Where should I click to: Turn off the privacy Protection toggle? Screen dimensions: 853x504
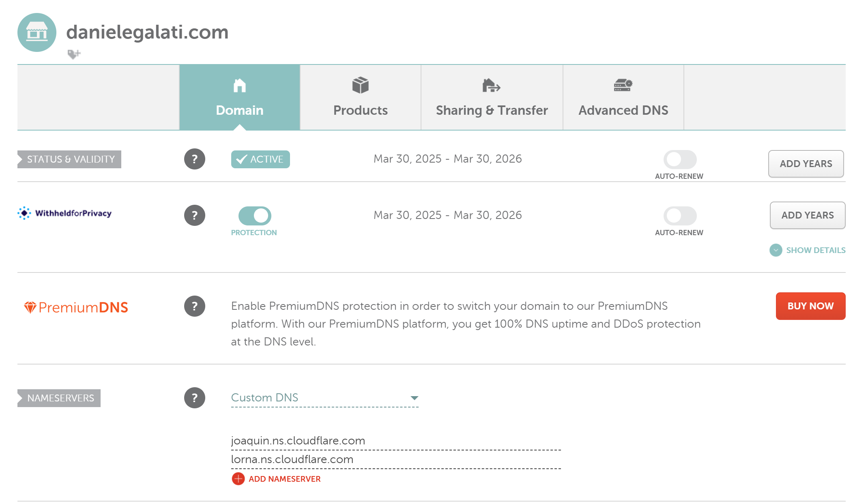point(255,216)
